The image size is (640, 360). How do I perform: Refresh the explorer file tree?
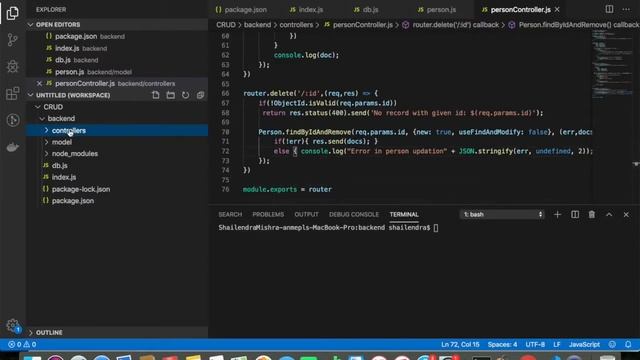coord(185,95)
